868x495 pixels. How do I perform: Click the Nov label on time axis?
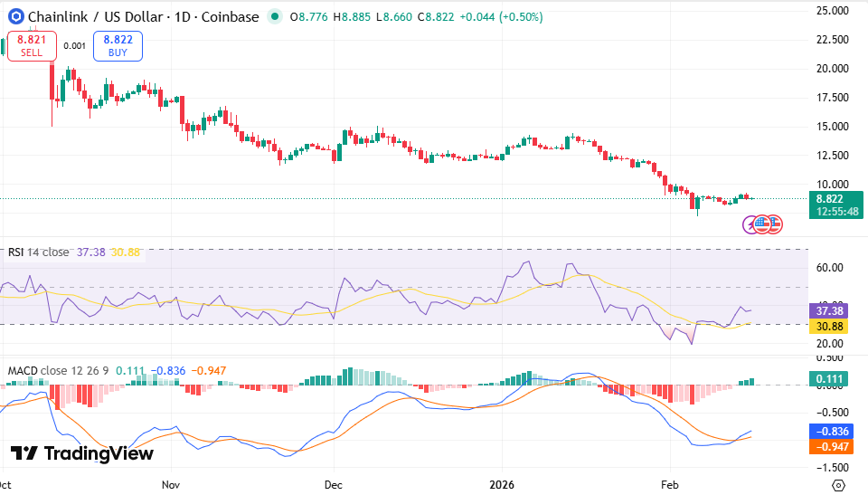pyautogui.click(x=171, y=485)
